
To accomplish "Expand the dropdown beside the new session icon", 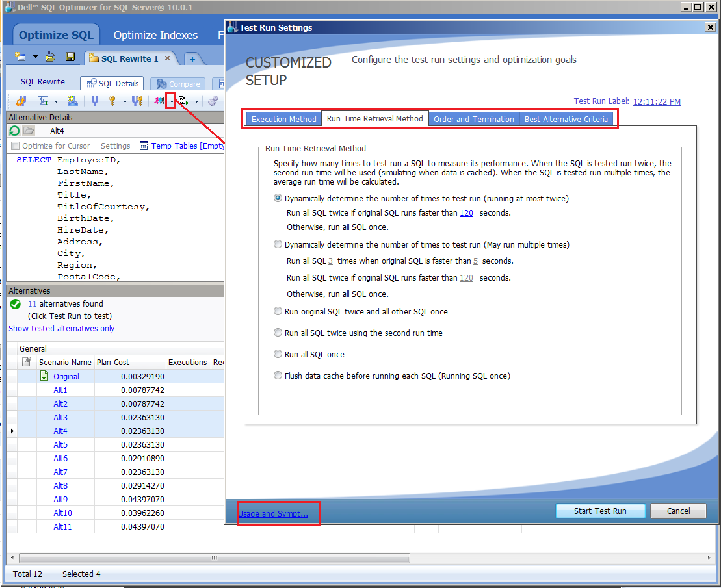I will tap(34, 57).
